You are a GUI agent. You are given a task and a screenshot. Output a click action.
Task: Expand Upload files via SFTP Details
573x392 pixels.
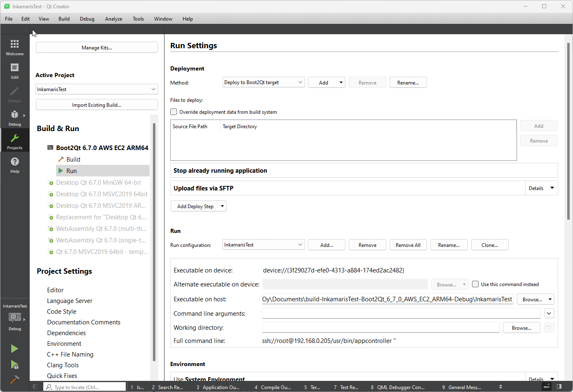(541, 188)
